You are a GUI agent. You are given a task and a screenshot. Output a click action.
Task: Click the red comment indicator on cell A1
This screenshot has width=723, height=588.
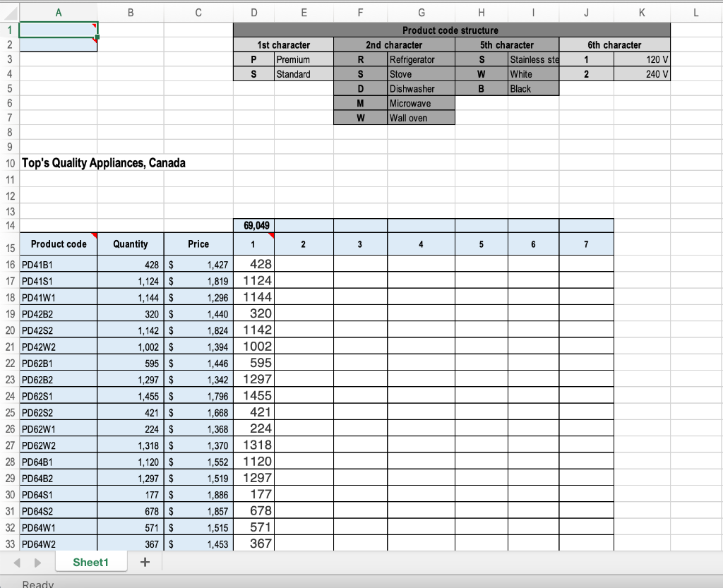[95, 23]
